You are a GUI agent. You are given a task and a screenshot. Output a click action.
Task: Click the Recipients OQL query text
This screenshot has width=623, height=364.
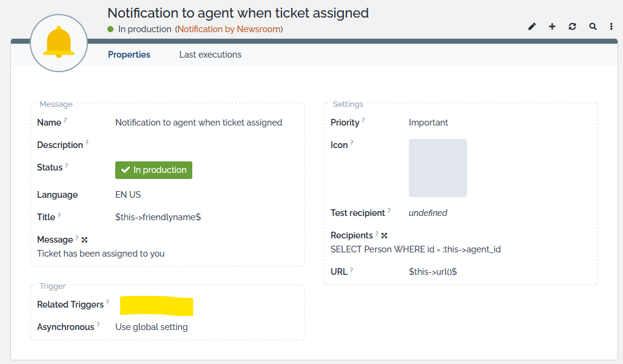415,249
